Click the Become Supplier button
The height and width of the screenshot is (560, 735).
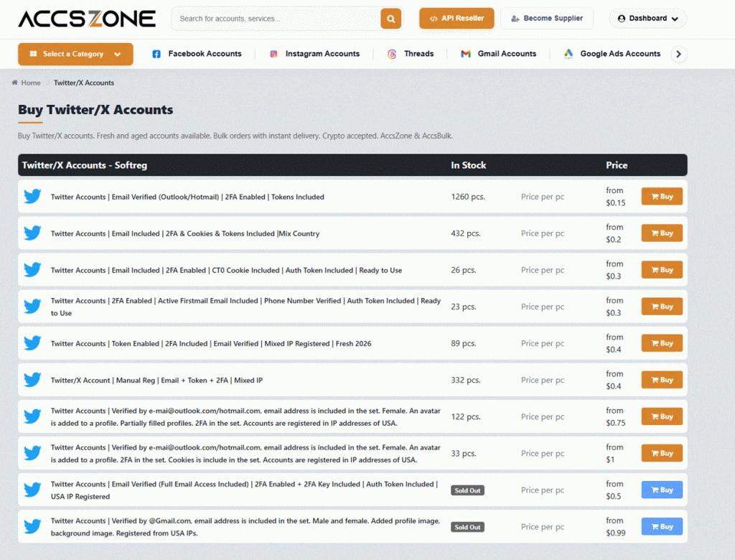[x=546, y=18]
